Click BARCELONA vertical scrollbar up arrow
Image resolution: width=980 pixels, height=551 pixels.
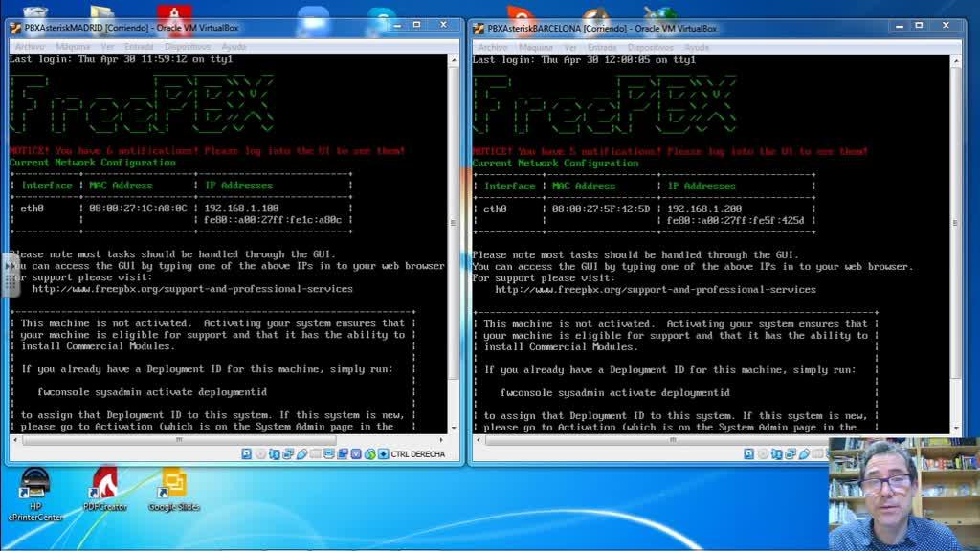coord(956,60)
